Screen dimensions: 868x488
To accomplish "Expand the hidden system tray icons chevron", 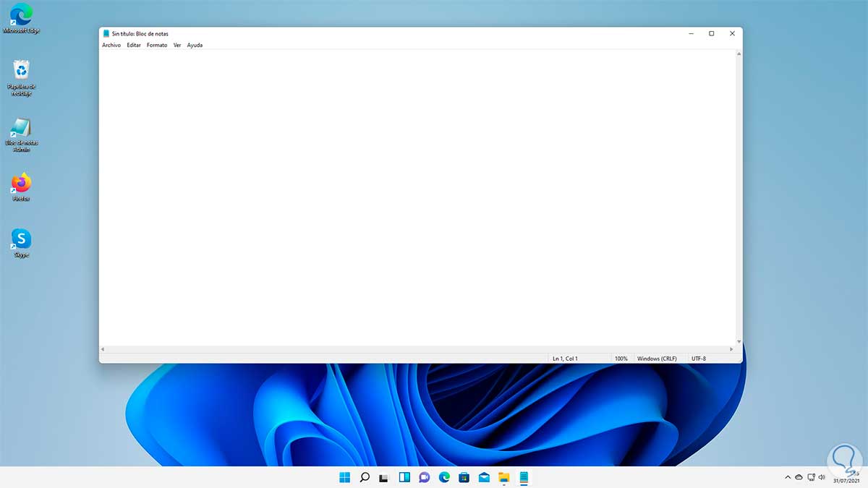I will tap(788, 477).
